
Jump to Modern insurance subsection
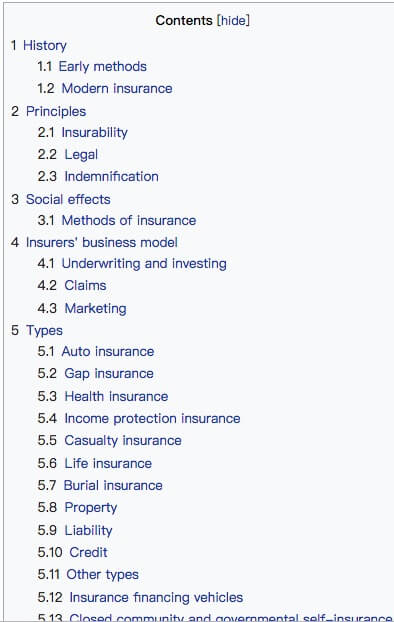tap(117, 88)
